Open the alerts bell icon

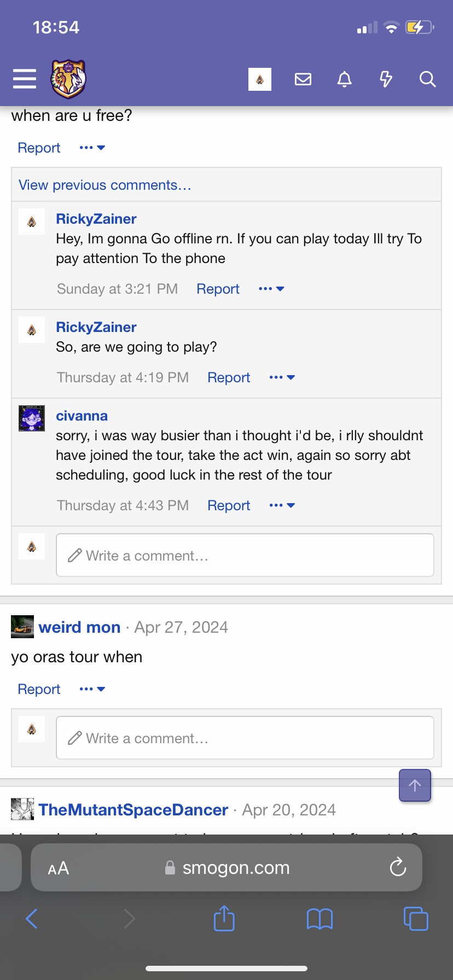coord(344,79)
